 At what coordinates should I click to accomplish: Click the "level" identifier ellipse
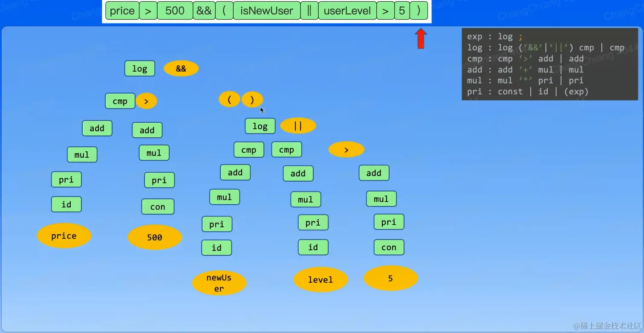(x=321, y=279)
